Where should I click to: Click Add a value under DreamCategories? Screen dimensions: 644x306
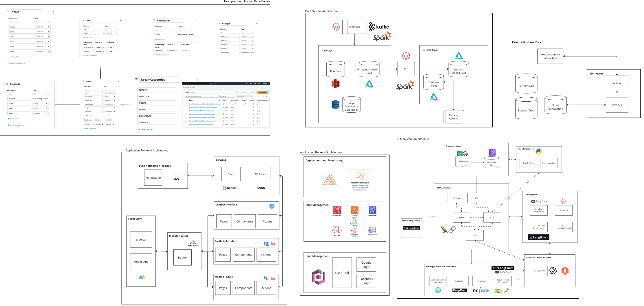point(145,129)
